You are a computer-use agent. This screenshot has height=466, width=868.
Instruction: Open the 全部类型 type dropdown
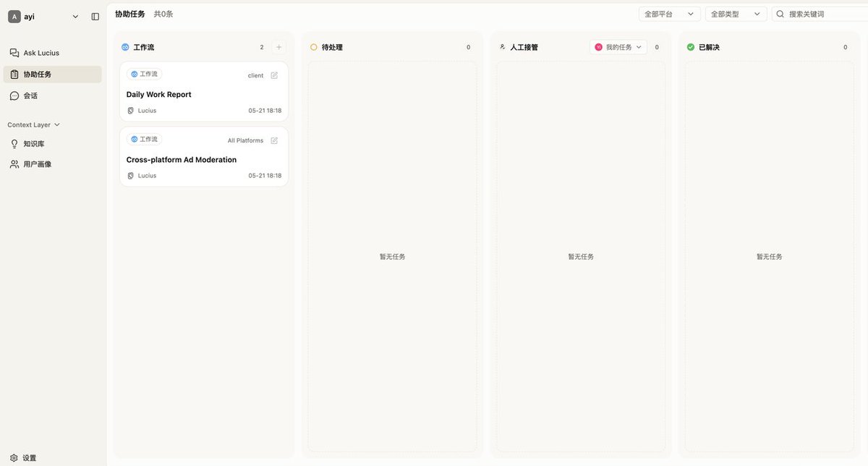pyautogui.click(x=736, y=14)
